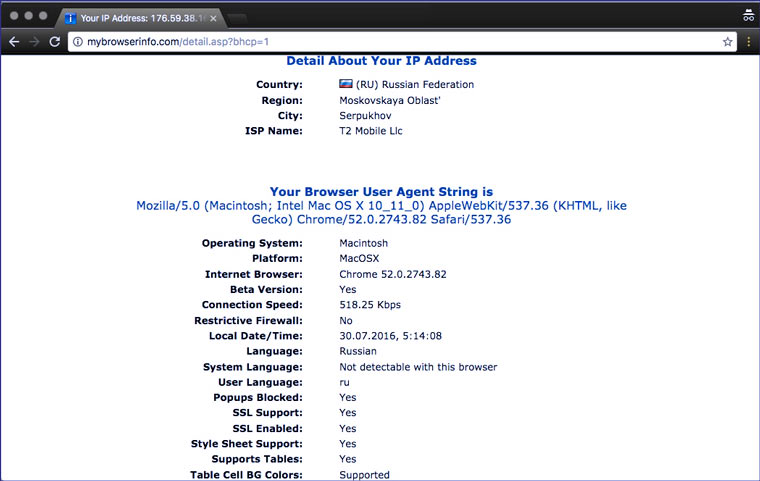Click Chrome 52.0.2743.82 browser value
760x481 pixels.
pyautogui.click(x=393, y=274)
